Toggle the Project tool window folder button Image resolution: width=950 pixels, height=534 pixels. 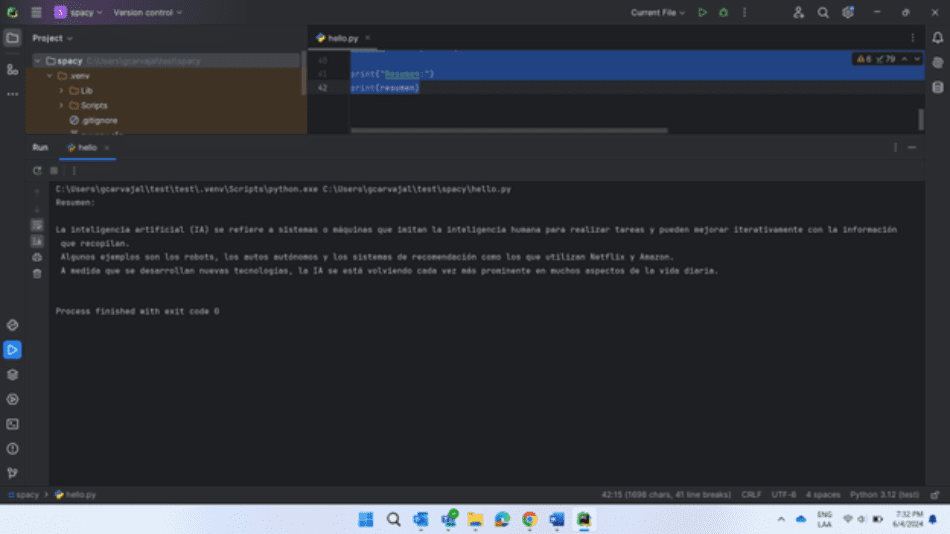pos(12,38)
